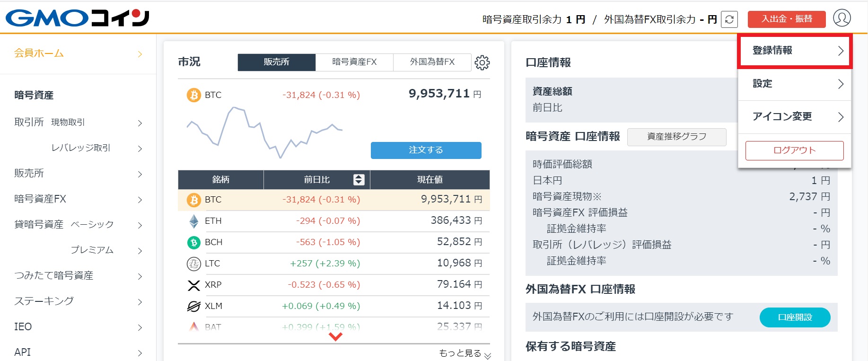Viewport: 868px width, 361px height.
Task: Select the XLM row in the table
Action: [334, 306]
